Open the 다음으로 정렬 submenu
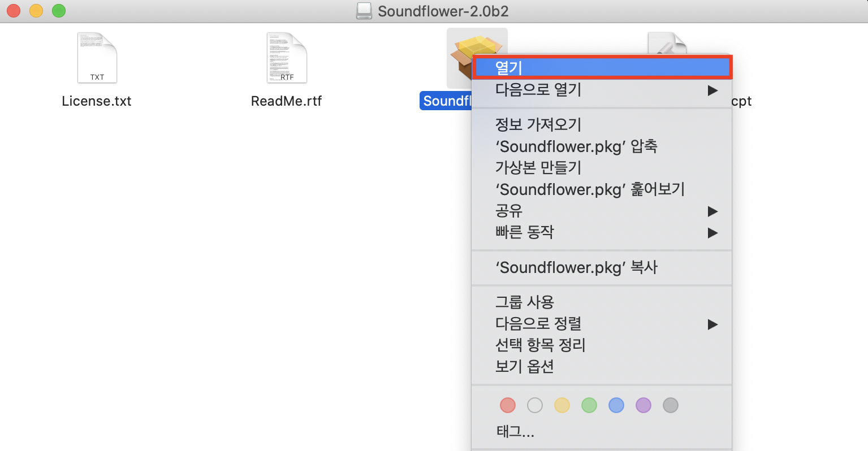This screenshot has height=451, width=868. tap(602, 324)
